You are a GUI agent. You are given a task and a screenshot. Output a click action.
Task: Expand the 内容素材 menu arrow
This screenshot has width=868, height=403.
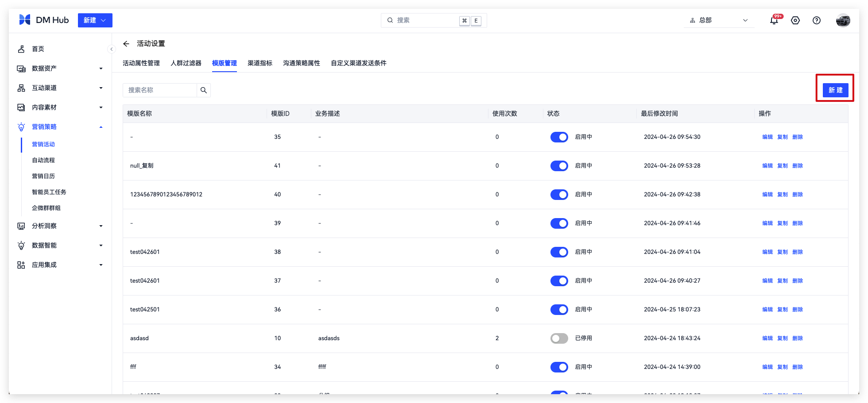[101, 107]
